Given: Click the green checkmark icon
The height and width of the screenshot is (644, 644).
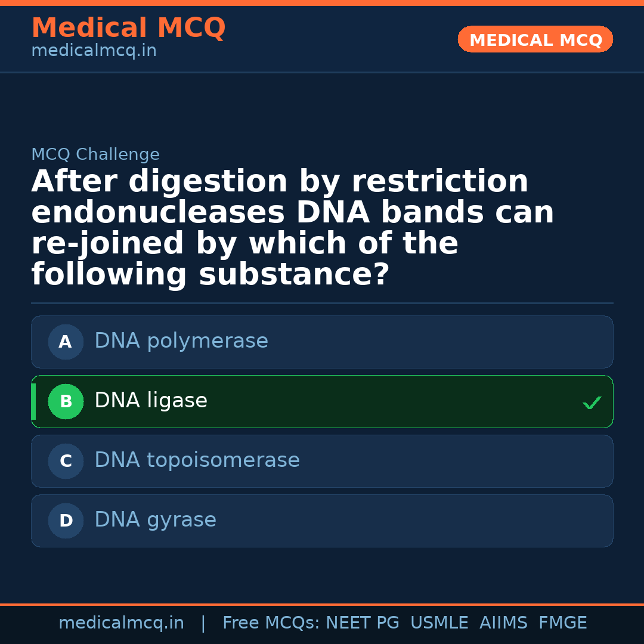Looking at the screenshot, I should tap(592, 403).
